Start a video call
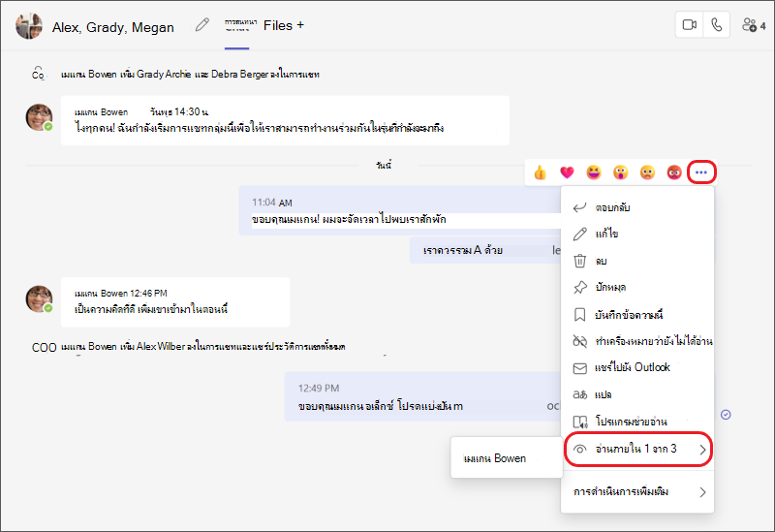The width and height of the screenshot is (775, 532). point(689,25)
